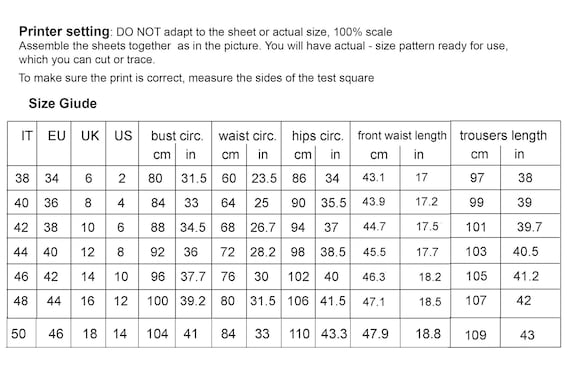Select the UK column header cell

point(88,143)
